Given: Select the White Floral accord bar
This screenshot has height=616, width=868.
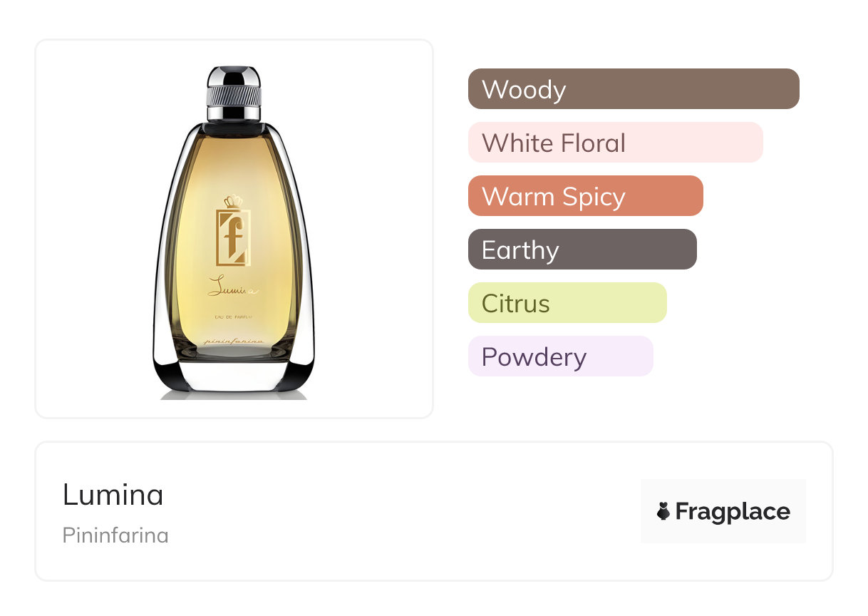Looking at the screenshot, I should tap(615, 143).
